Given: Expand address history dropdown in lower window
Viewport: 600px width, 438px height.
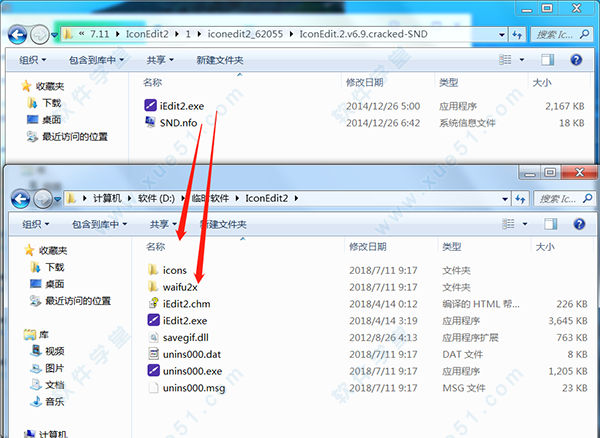Looking at the screenshot, I should point(505,199).
